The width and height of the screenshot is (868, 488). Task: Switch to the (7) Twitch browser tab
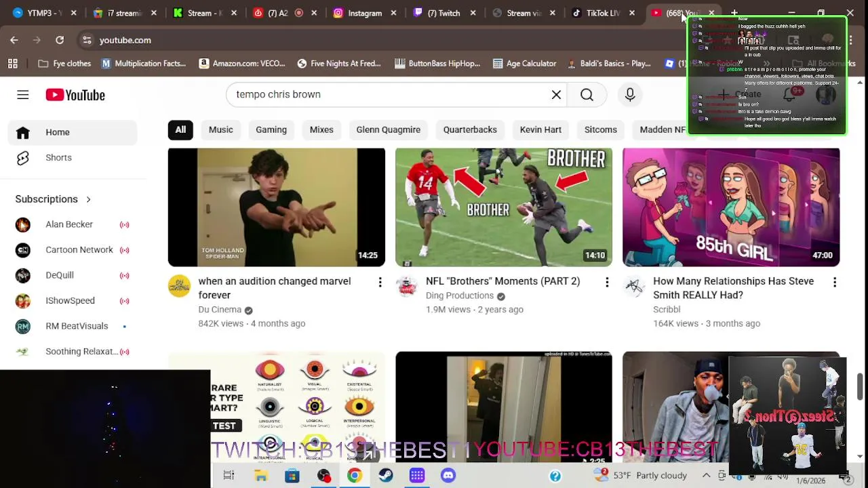click(x=444, y=13)
